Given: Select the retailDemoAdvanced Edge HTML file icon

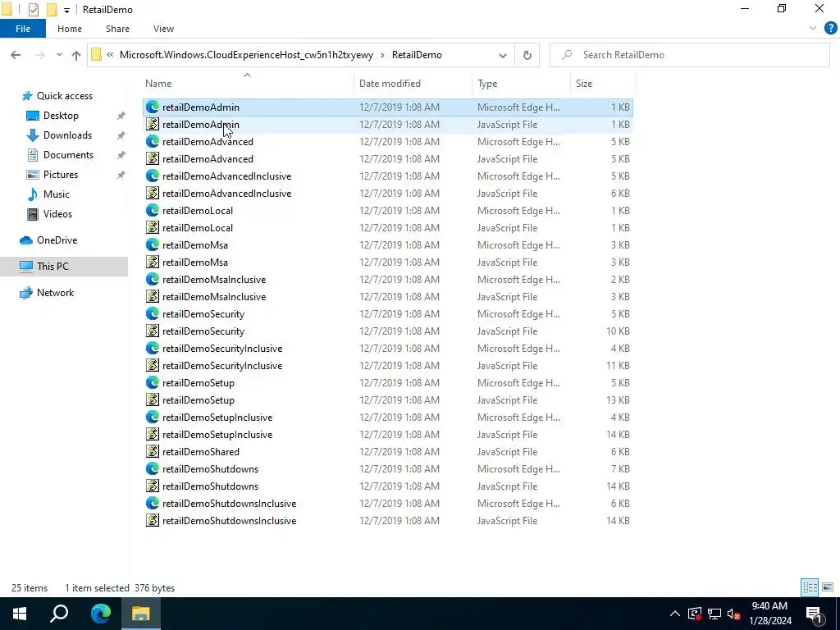Looking at the screenshot, I should pyautogui.click(x=153, y=141).
